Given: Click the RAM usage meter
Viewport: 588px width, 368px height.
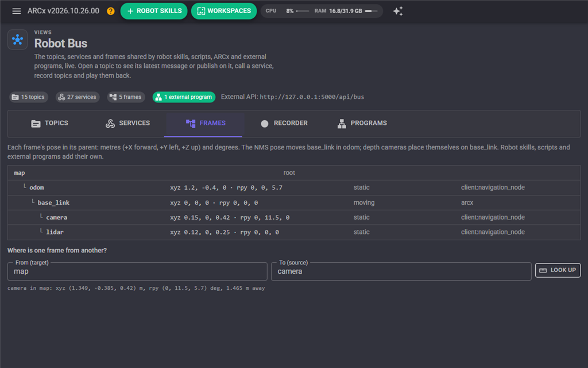Looking at the screenshot, I should click(x=346, y=11).
